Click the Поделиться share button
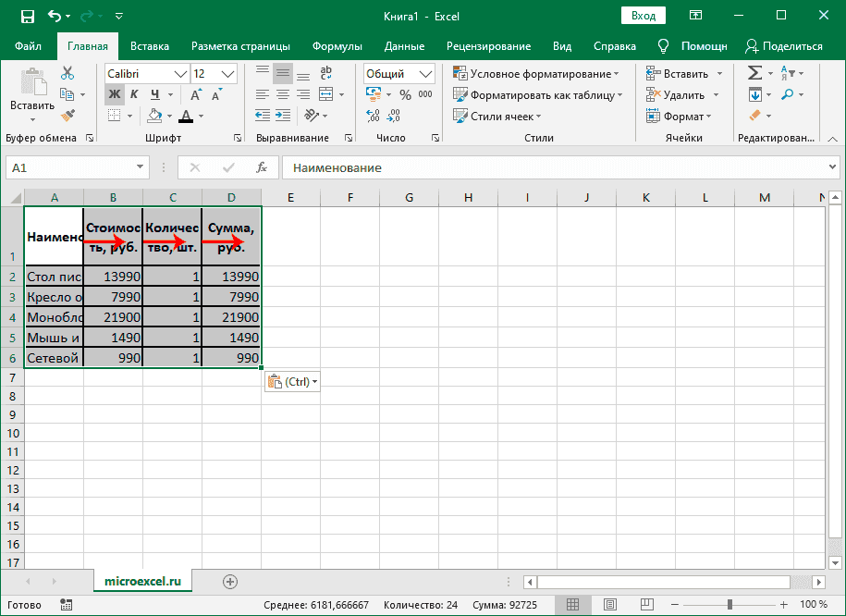The image size is (846, 616). tap(783, 46)
